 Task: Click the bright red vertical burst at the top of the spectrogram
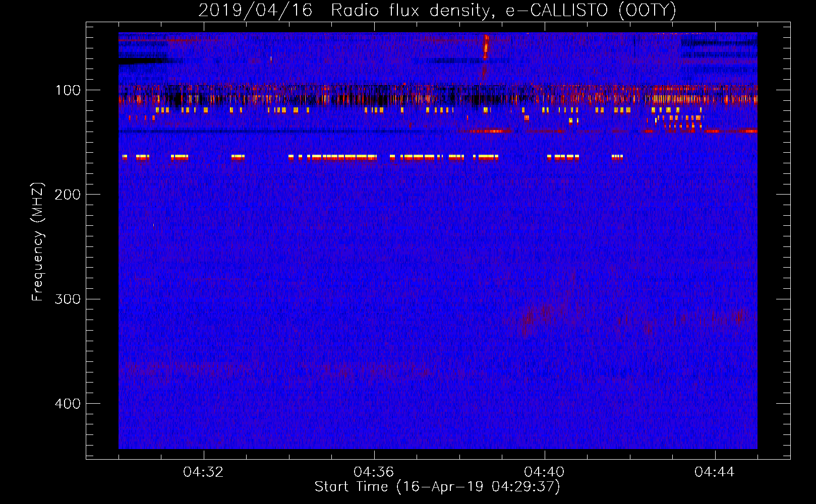(486, 47)
